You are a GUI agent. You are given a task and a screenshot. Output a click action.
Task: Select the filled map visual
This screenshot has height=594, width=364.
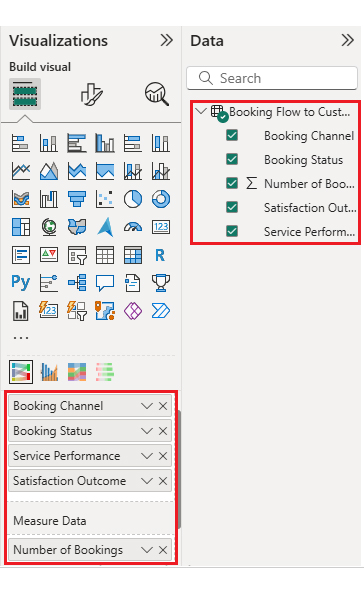click(77, 227)
